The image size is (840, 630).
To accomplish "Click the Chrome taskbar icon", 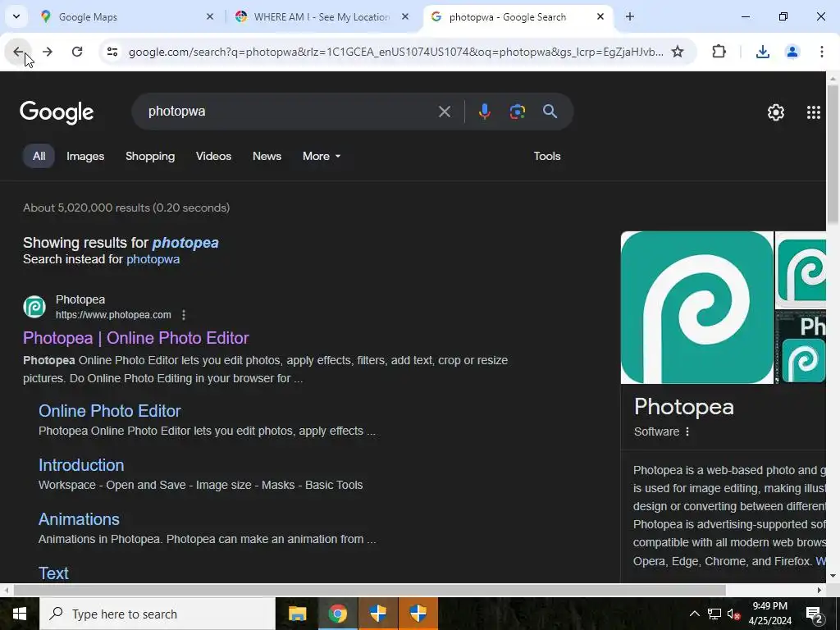I will click(337, 614).
